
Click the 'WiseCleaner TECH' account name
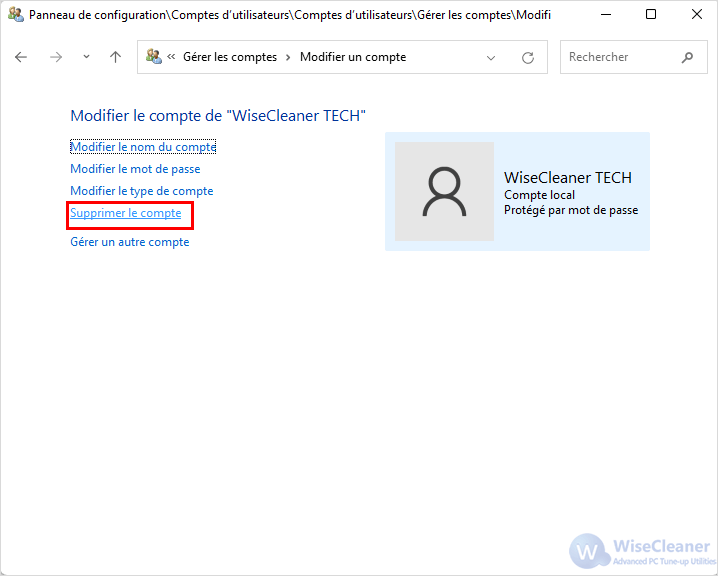pos(568,177)
